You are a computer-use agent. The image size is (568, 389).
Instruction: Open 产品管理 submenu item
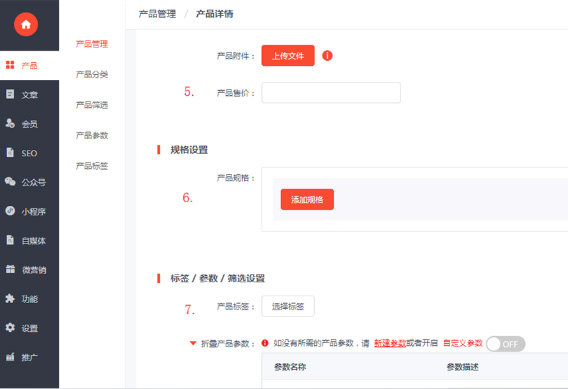click(x=92, y=44)
